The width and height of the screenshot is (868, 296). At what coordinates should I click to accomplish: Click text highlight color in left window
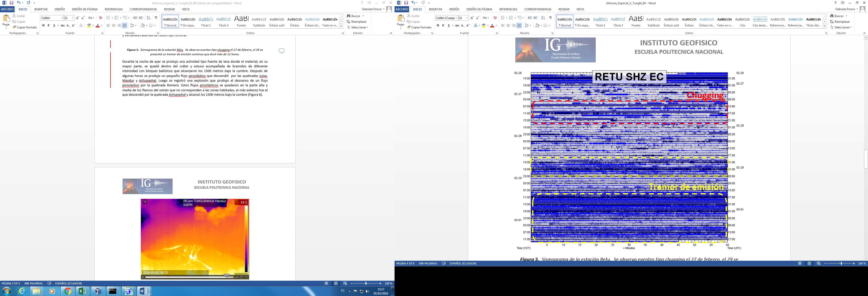coord(89,26)
